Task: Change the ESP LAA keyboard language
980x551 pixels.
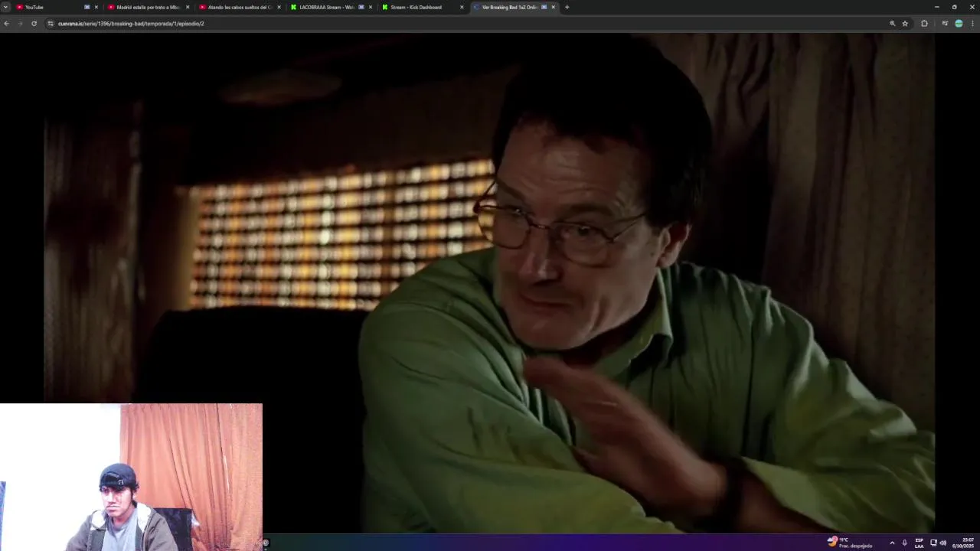Action: point(919,543)
